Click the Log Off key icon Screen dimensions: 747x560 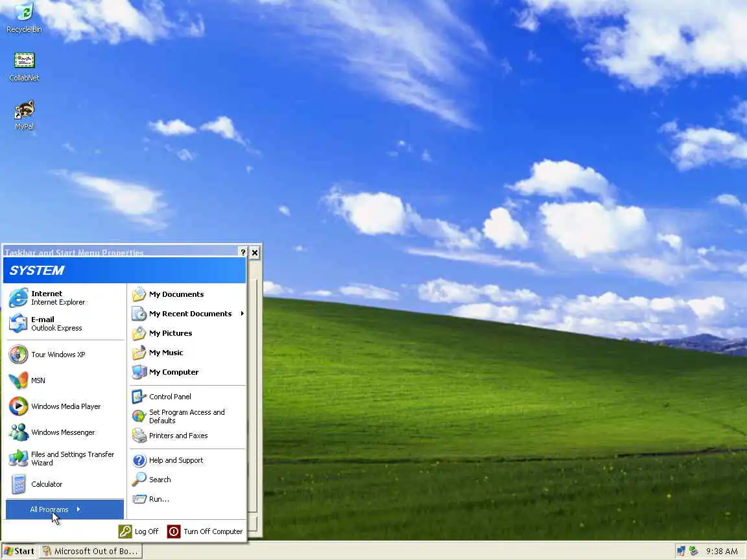coord(124,531)
